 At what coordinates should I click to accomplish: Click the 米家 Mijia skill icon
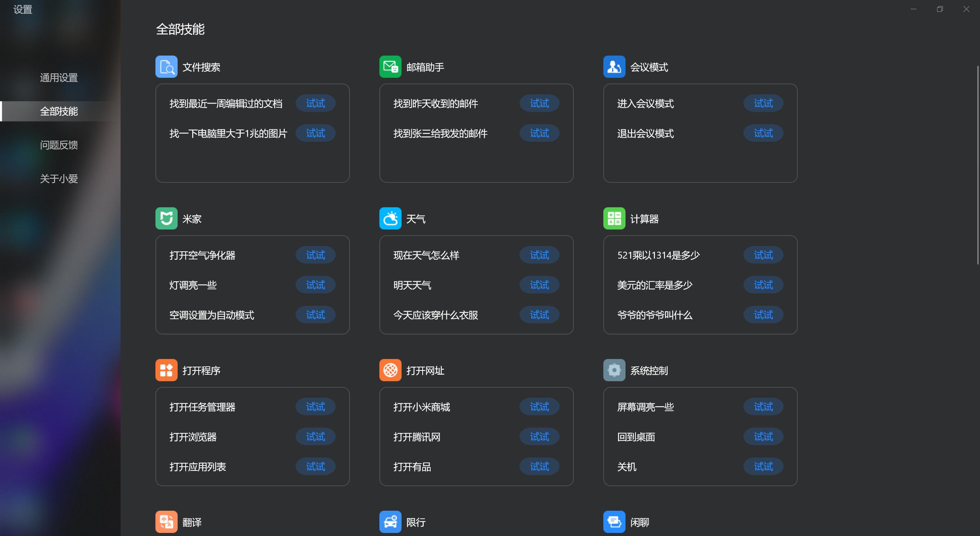[166, 218]
